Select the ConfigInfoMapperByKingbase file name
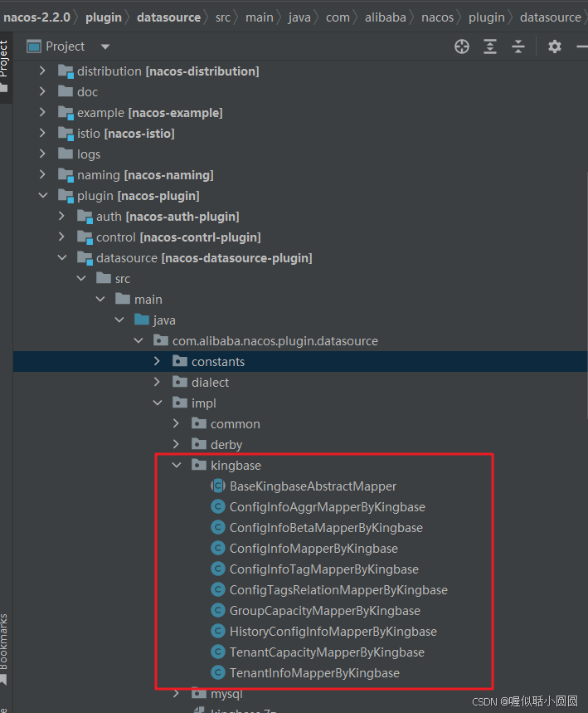The height and width of the screenshot is (713, 588). [313, 549]
